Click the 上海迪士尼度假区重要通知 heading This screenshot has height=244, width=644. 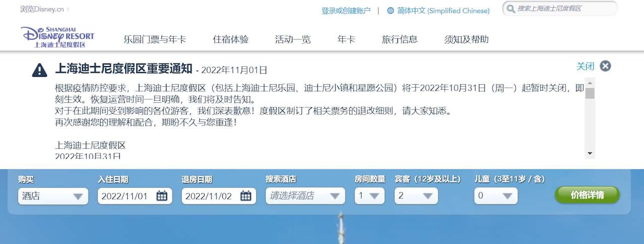click(x=124, y=69)
